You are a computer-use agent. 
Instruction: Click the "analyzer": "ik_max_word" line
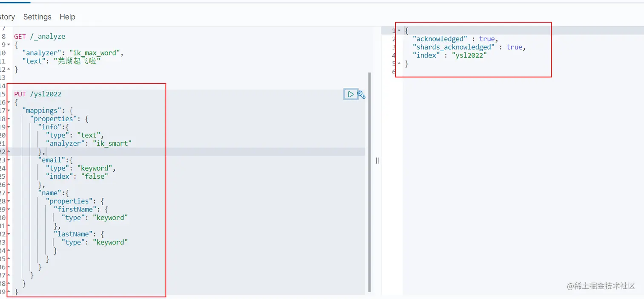(x=72, y=53)
